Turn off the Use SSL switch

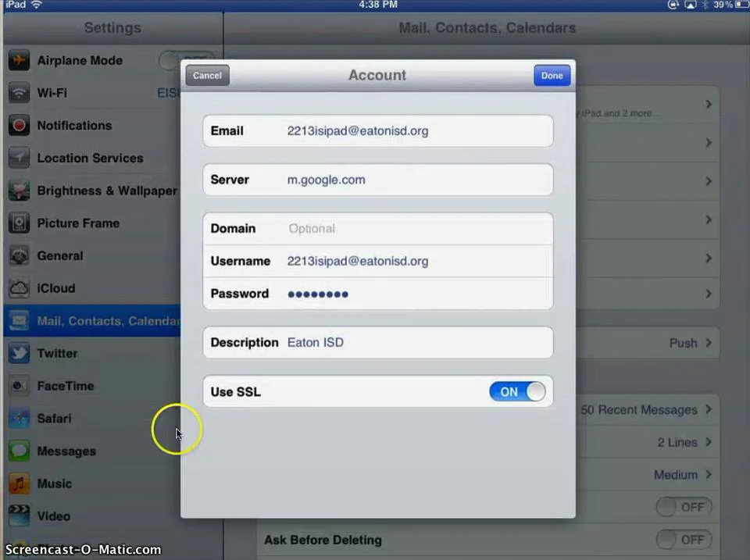[x=517, y=391]
